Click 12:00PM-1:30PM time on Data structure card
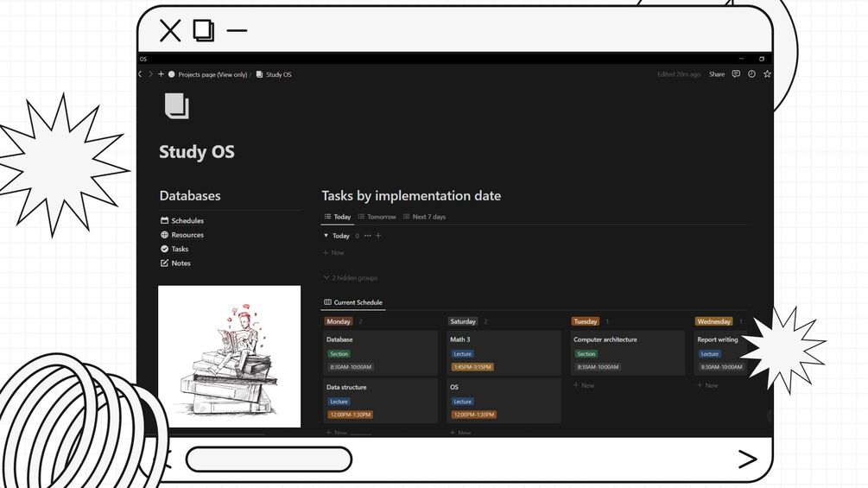 tap(351, 415)
